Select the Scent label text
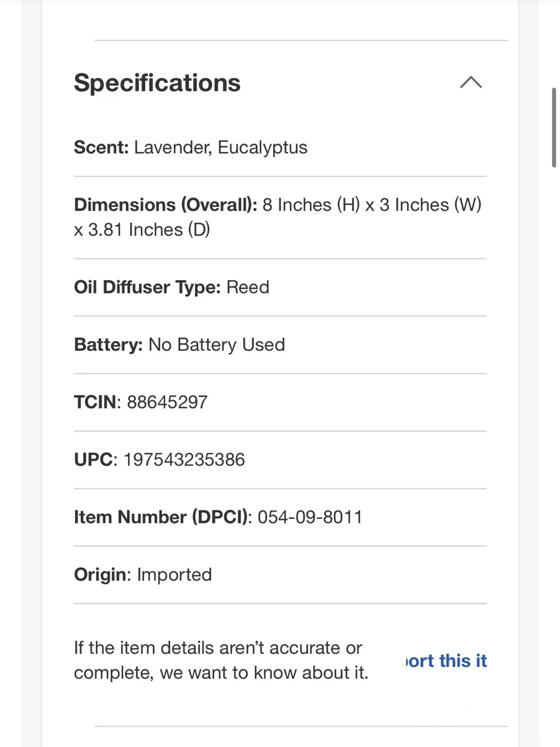The image size is (560, 747). (101, 147)
